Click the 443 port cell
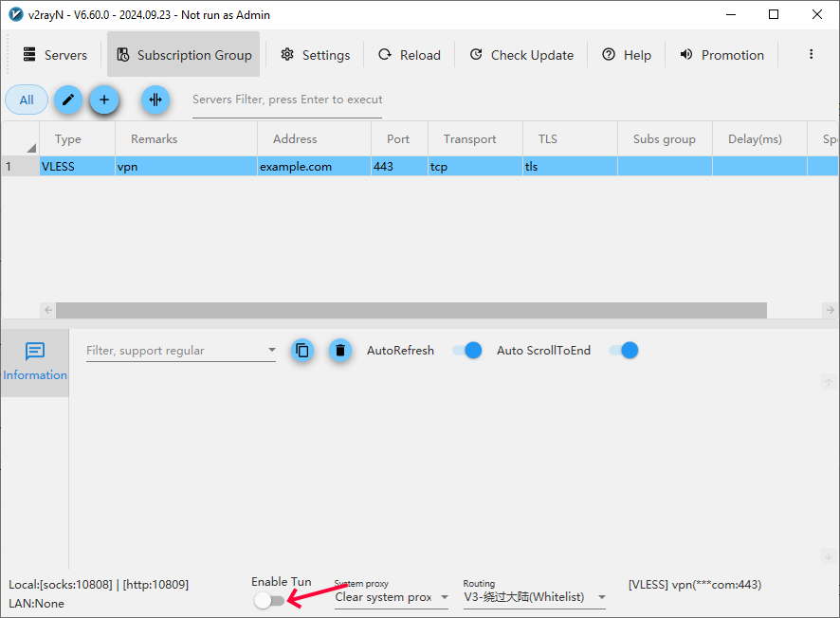840x618 pixels. (400, 167)
